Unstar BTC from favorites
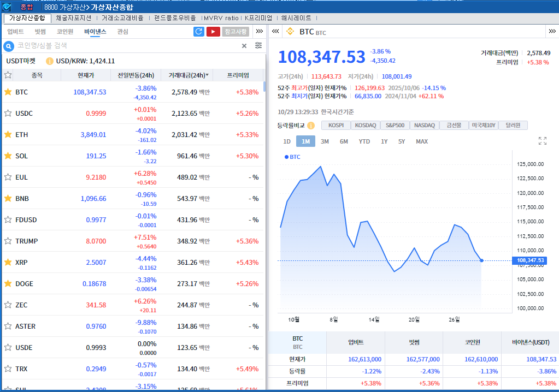The height and width of the screenshot is (392, 559). click(x=8, y=92)
